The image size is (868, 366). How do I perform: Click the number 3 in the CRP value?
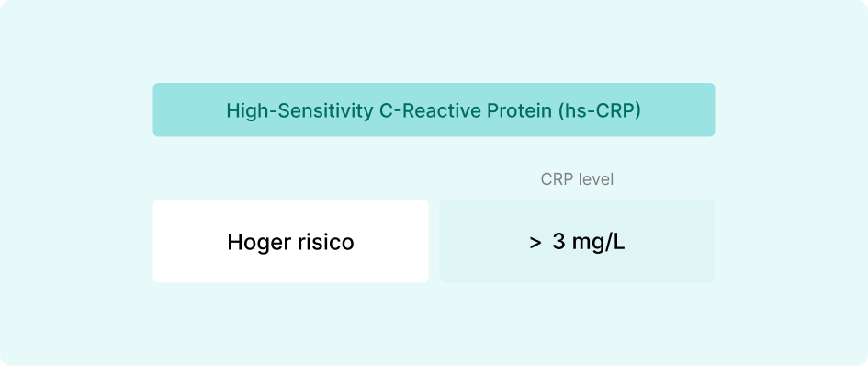point(558,243)
